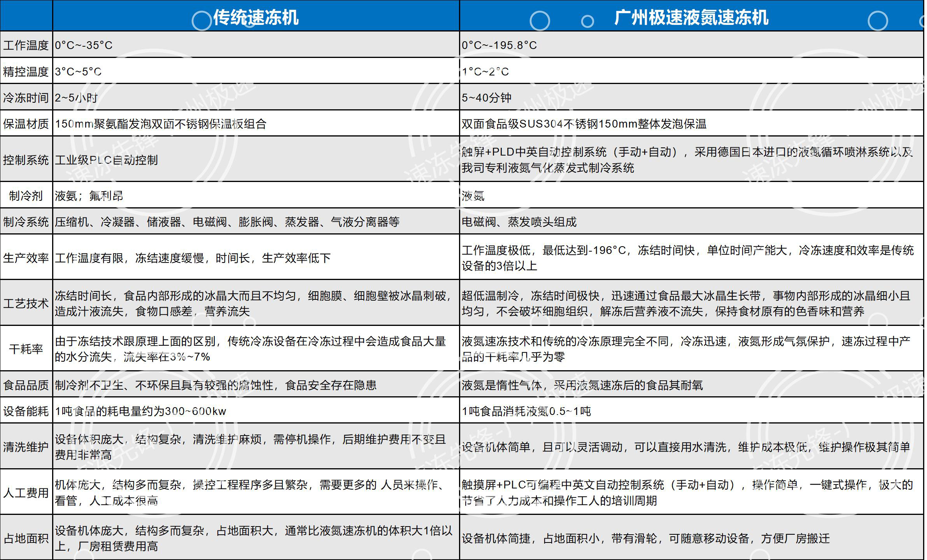Click the cell starting 机体庞大，结构多而复杂
The height and width of the screenshot is (560, 927).
click(256, 492)
